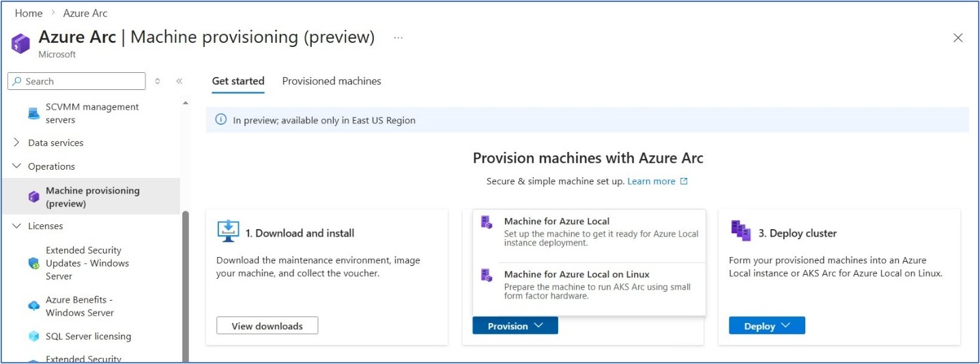The width and height of the screenshot is (980, 364).
Task: Click the Machine for Azure Local icon
Action: click(487, 222)
